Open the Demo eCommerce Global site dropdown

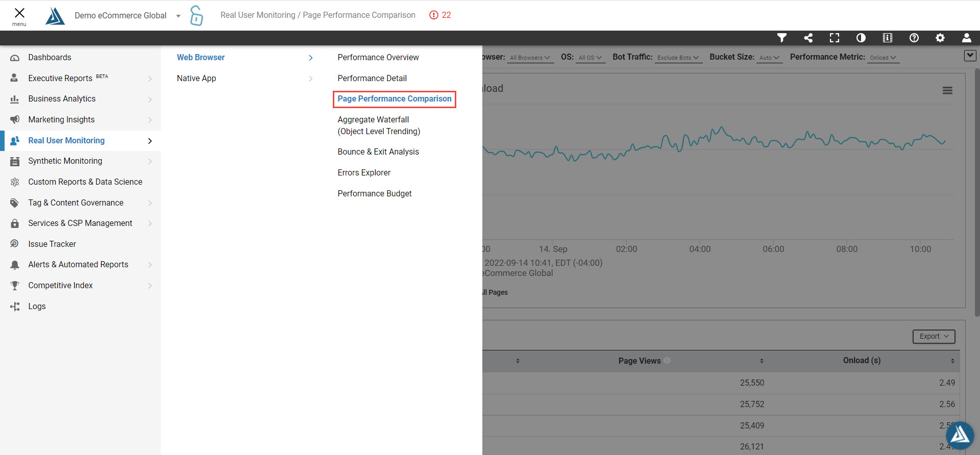coord(128,16)
